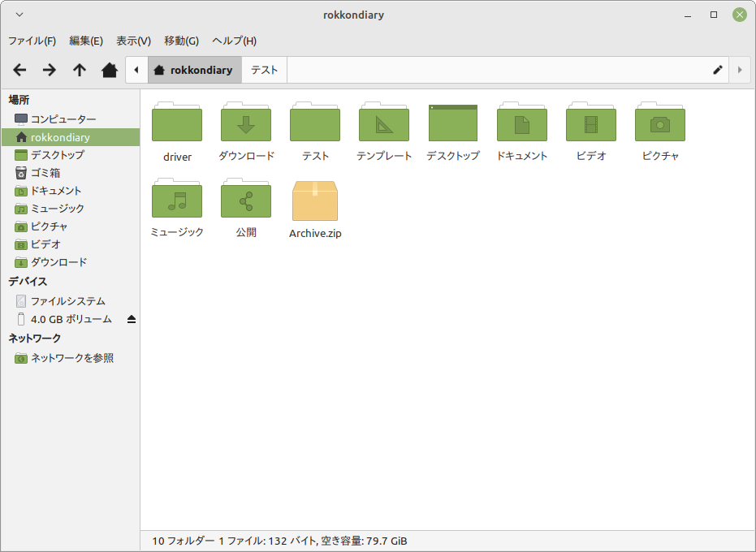Open ミュージック in sidebar

click(71, 209)
